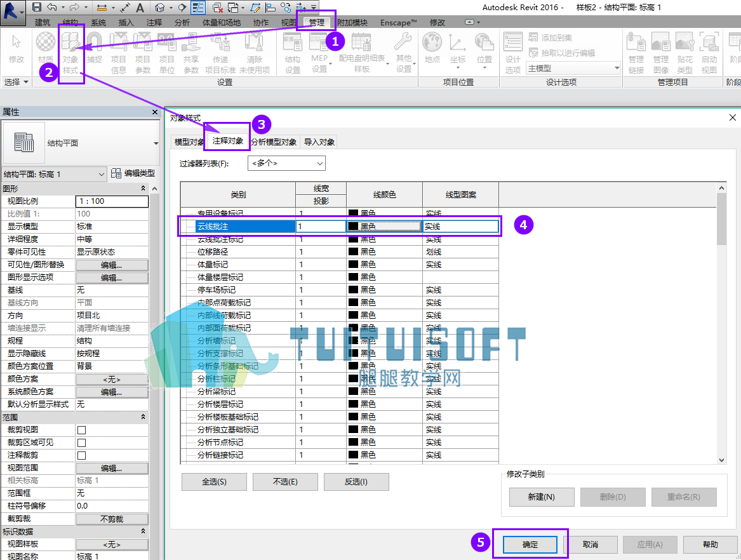Select the Aligned Dimension measure icon

pos(124,7)
